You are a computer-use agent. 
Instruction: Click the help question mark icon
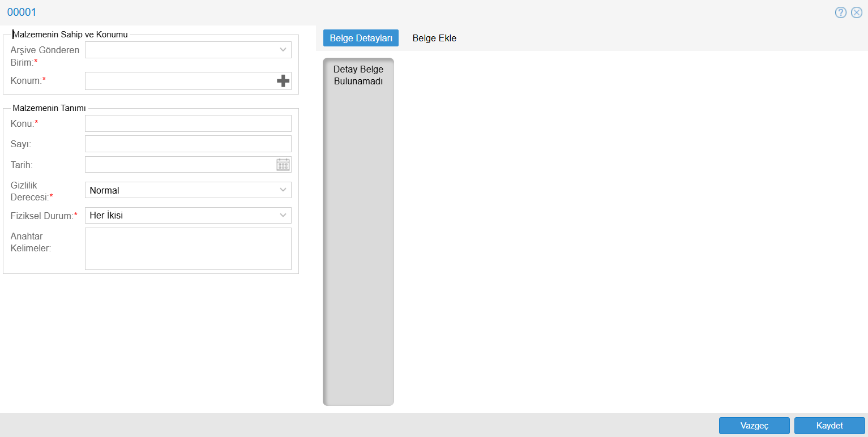coord(840,12)
